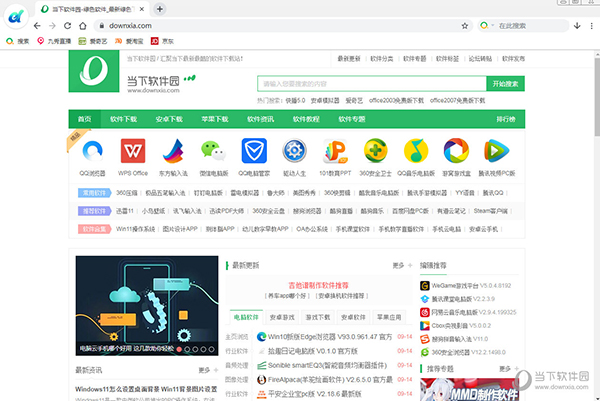This screenshot has height=401, width=600.
Task: Open the browser three-dot menu
Action: click(592, 26)
